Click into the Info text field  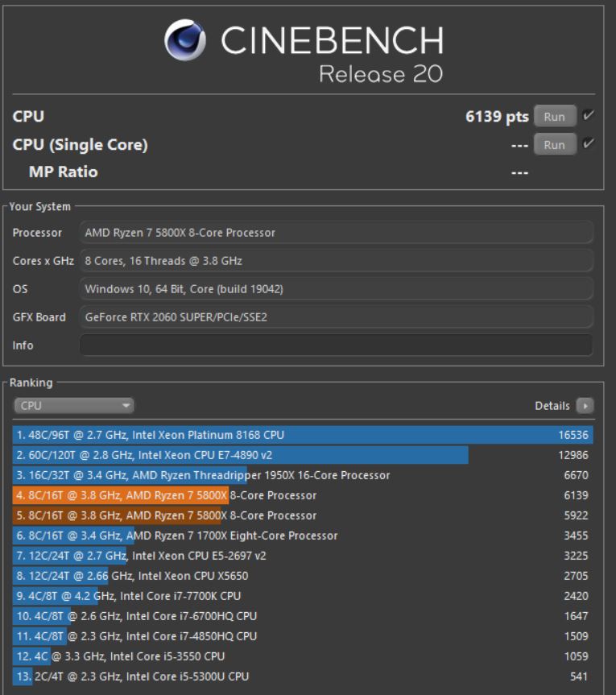(336, 345)
